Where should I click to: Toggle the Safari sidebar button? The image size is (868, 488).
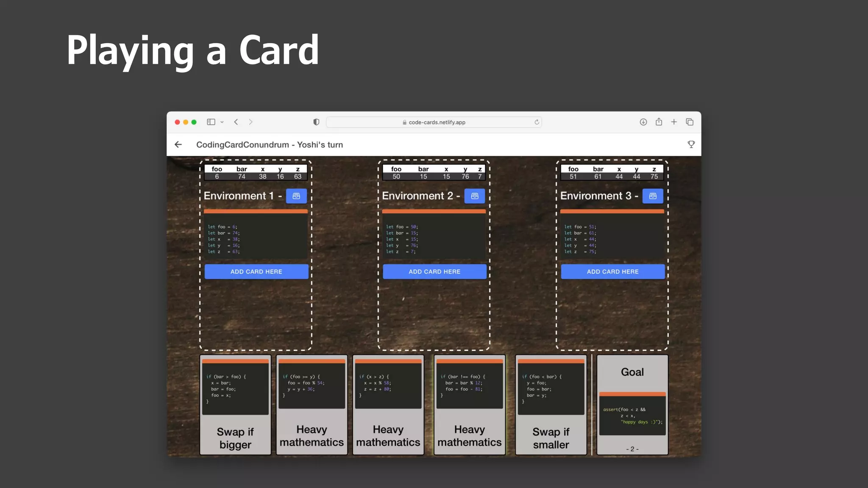tap(211, 122)
